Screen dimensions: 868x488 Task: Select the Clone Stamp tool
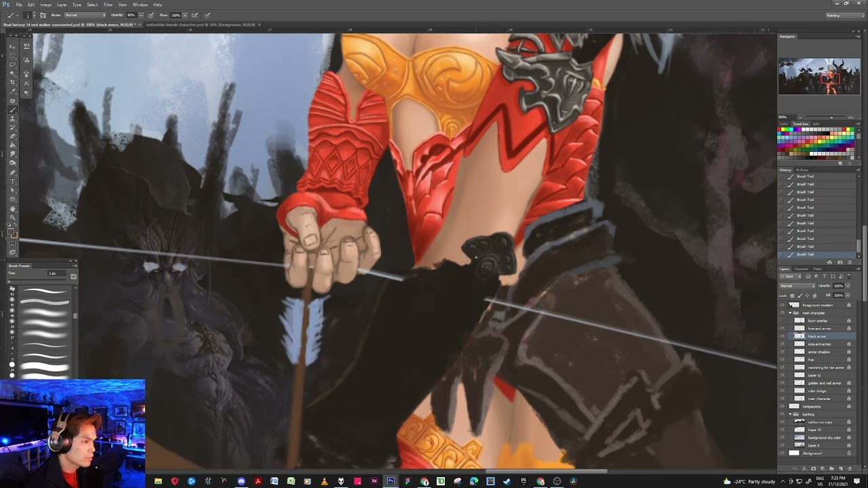[13, 119]
